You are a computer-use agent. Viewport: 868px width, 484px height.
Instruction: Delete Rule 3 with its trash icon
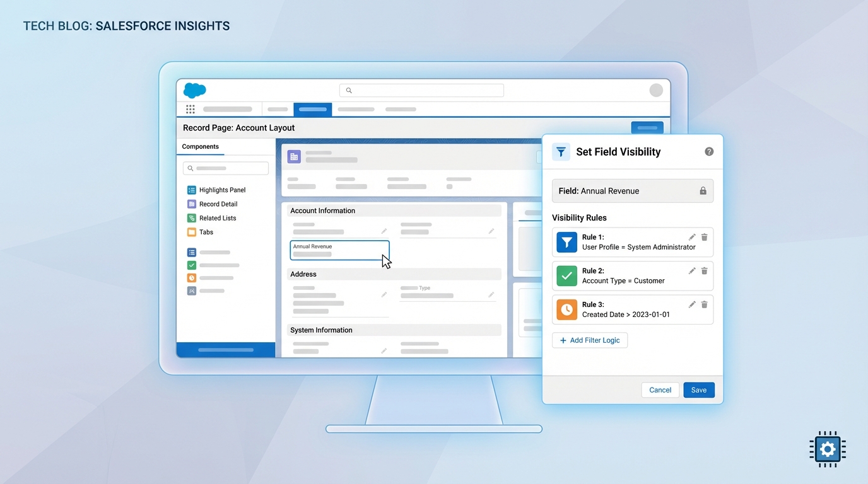pyautogui.click(x=704, y=304)
